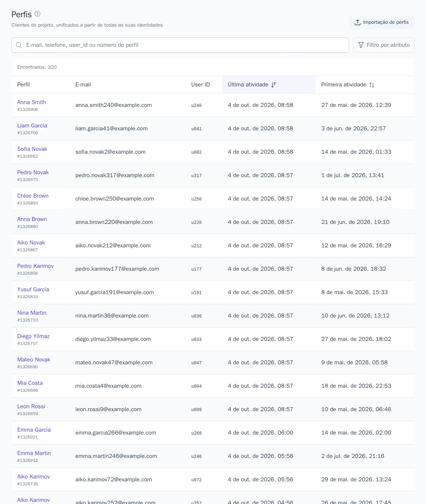Click the email chloe.brown250@example.com

[x=114, y=199]
